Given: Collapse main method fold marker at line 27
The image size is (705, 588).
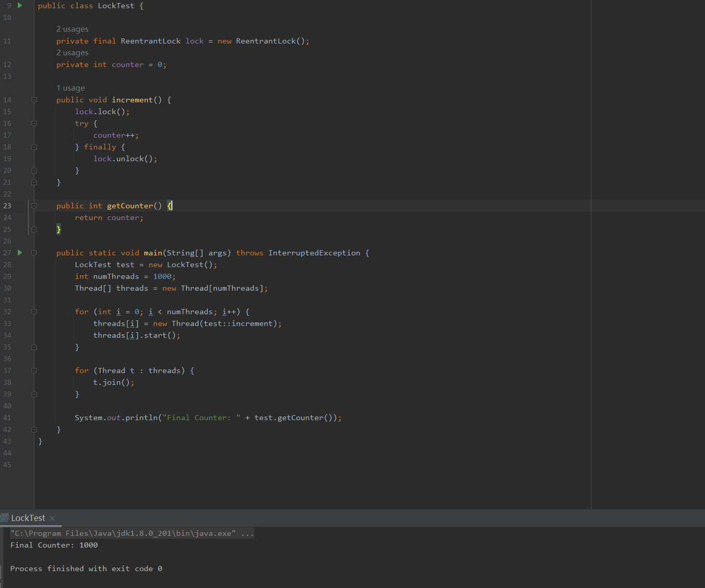Looking at the screenshot, I should (34, 253).
